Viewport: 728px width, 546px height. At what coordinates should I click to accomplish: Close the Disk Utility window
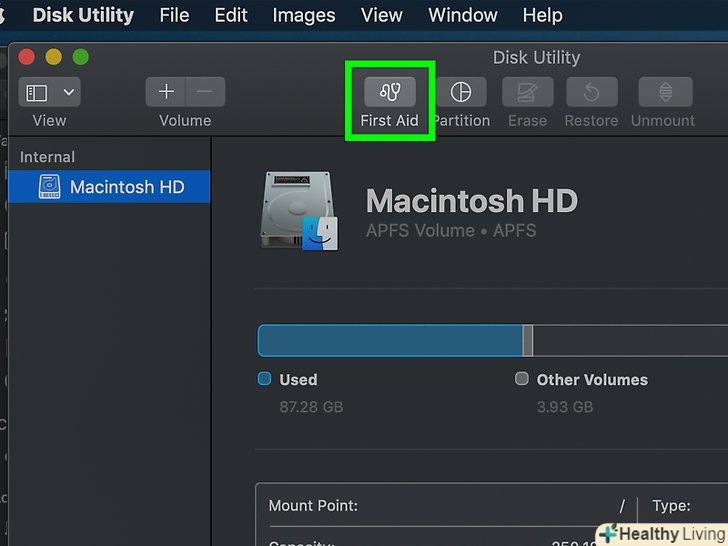tap(26, 57)
